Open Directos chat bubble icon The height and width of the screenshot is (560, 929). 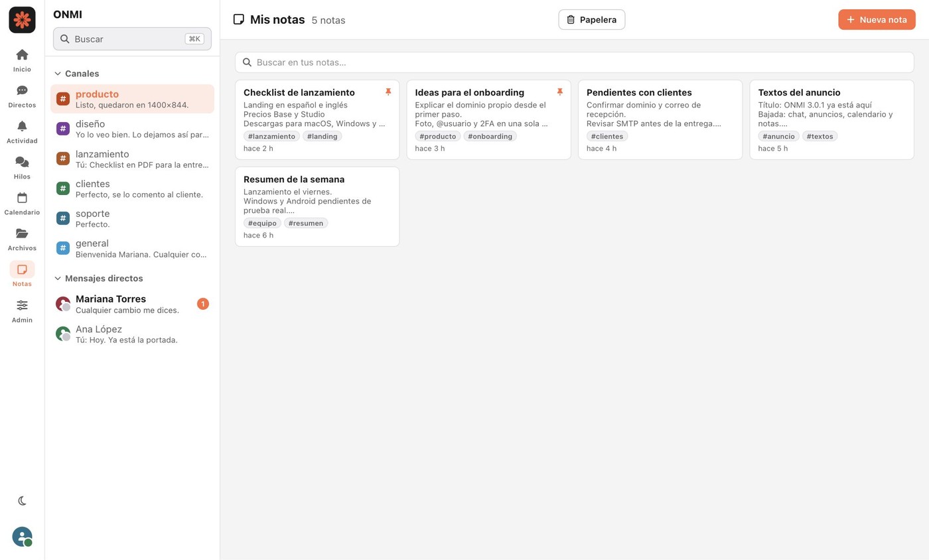coord(22,90)
